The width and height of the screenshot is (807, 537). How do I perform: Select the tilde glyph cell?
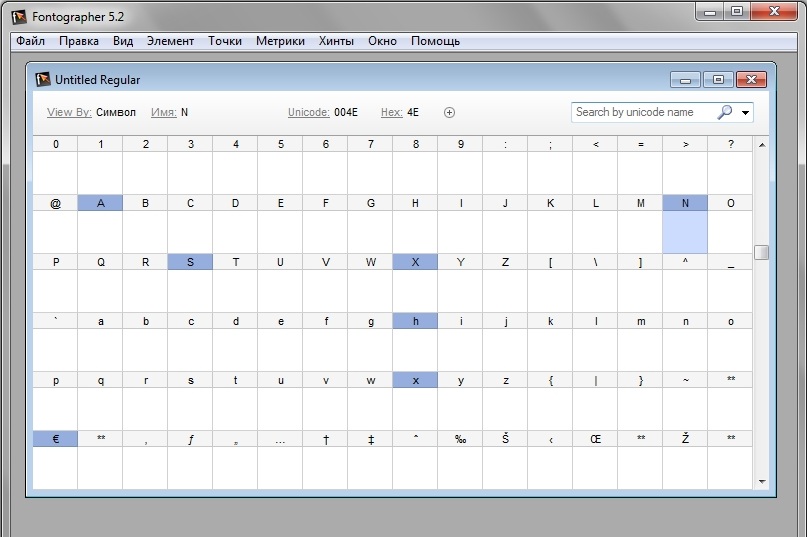pyautogui.click(x=685, y=402)
